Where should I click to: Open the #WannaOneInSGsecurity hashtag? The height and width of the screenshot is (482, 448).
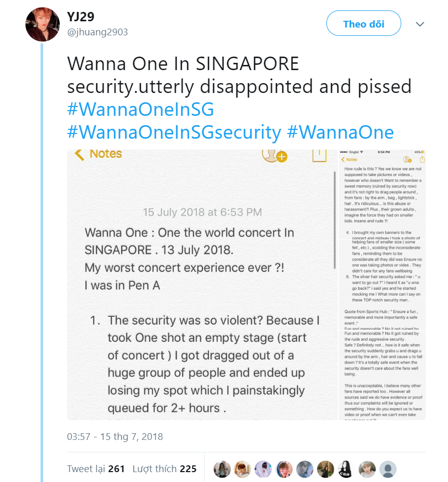174,132
